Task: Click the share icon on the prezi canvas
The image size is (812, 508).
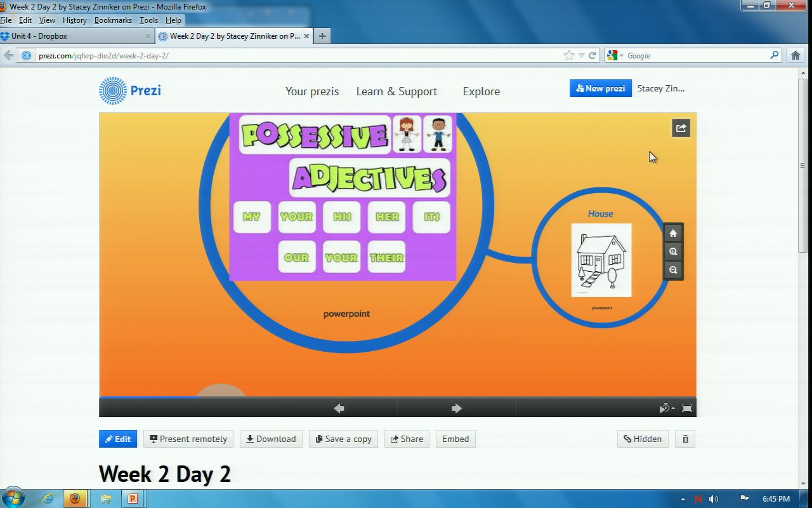Action: pyautogui.click(x=681, y=128)
